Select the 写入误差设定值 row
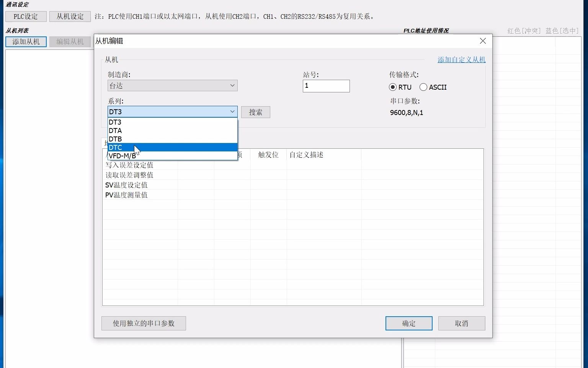The image size is (588, 368). click(293, 165)
